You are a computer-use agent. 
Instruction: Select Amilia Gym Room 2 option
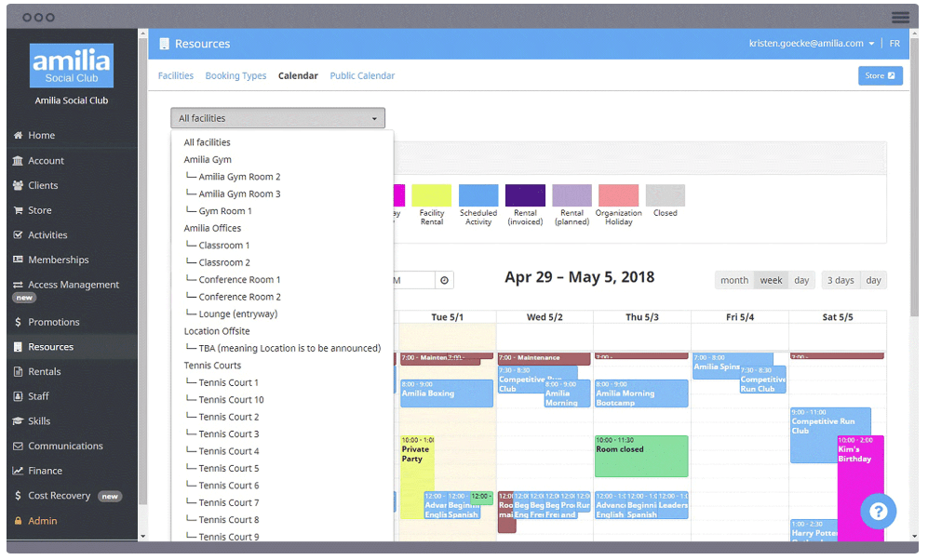tap(239, 177)
